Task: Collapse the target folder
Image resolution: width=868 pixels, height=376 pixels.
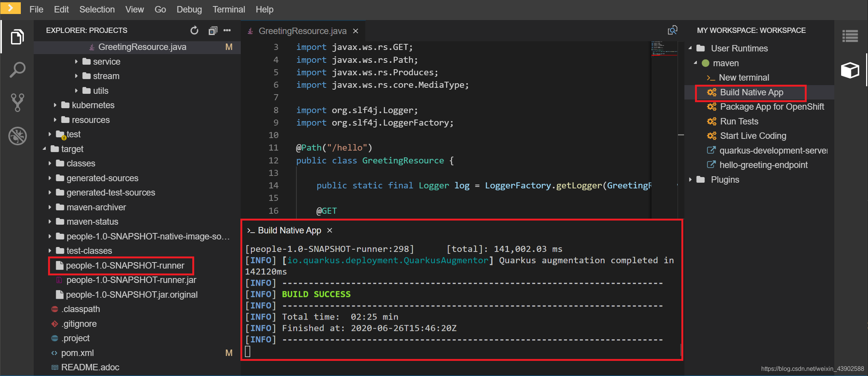Action: pos(45,149)
